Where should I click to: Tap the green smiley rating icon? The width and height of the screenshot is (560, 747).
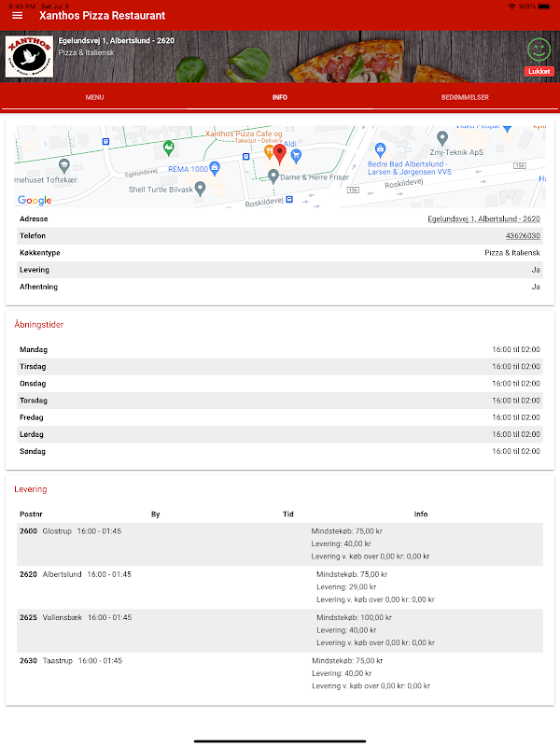(539, 49)
